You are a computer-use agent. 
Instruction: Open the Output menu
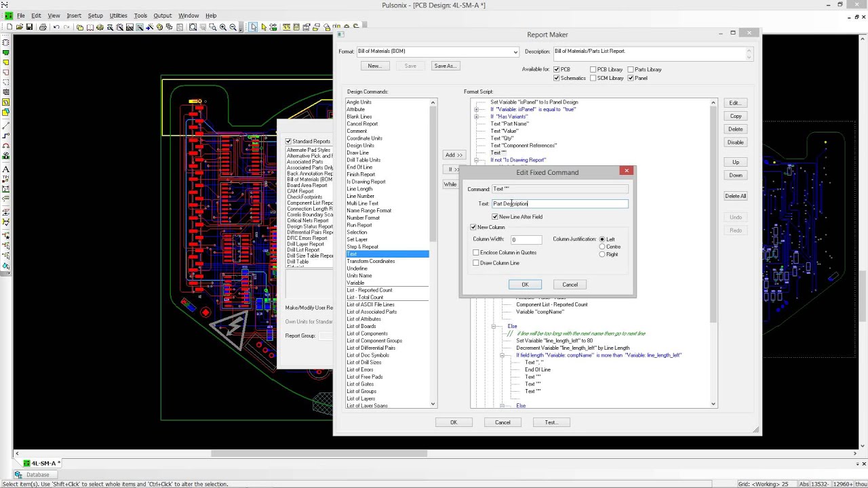162,16
